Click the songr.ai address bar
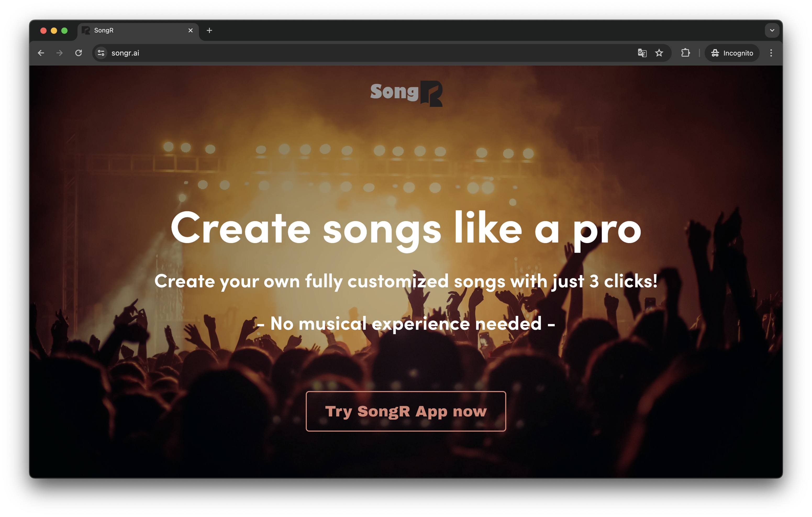 (x=337, y=53)
